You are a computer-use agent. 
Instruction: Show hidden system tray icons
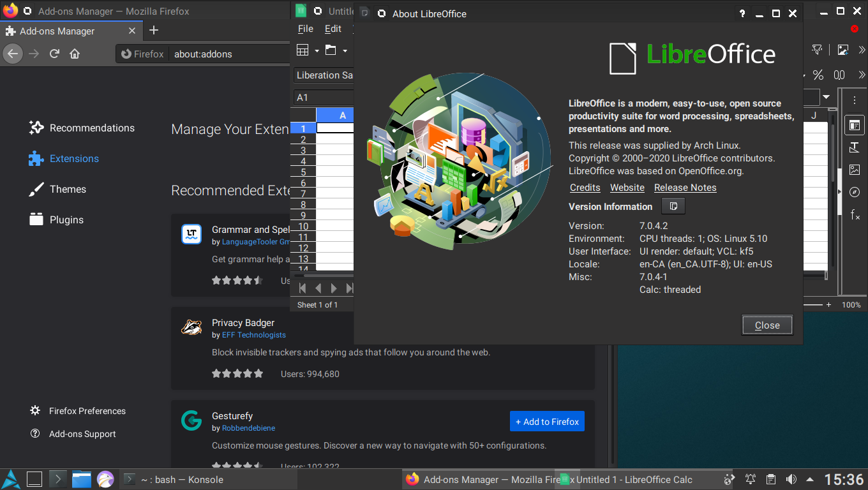click(811, 479)
